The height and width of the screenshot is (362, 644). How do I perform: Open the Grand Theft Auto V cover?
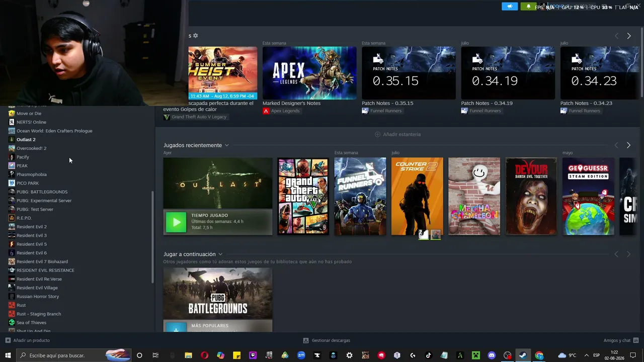coord(303,196)
